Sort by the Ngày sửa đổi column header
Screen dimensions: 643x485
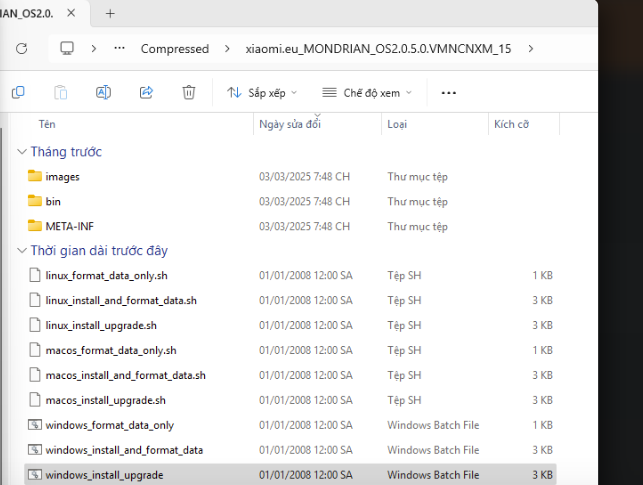(x=290, y=124)
